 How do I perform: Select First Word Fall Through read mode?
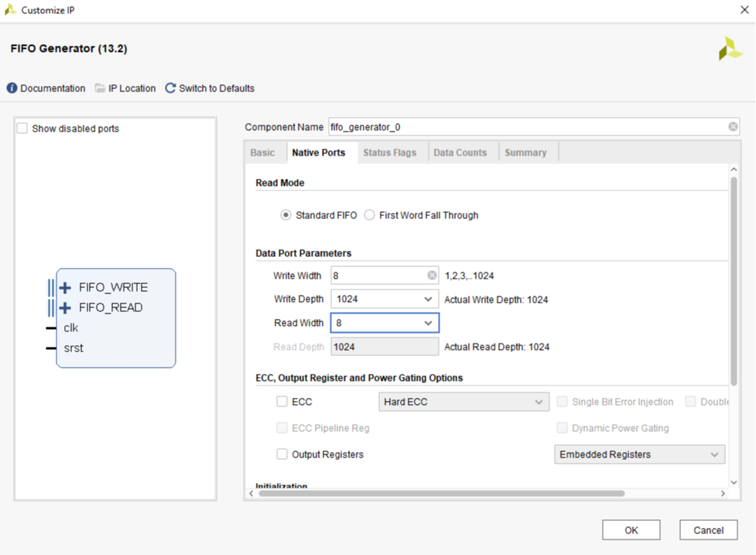[370, 215]
